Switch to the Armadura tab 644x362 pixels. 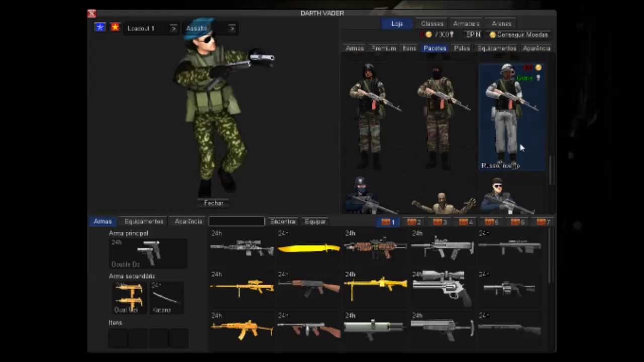click(x=466, y=24)
